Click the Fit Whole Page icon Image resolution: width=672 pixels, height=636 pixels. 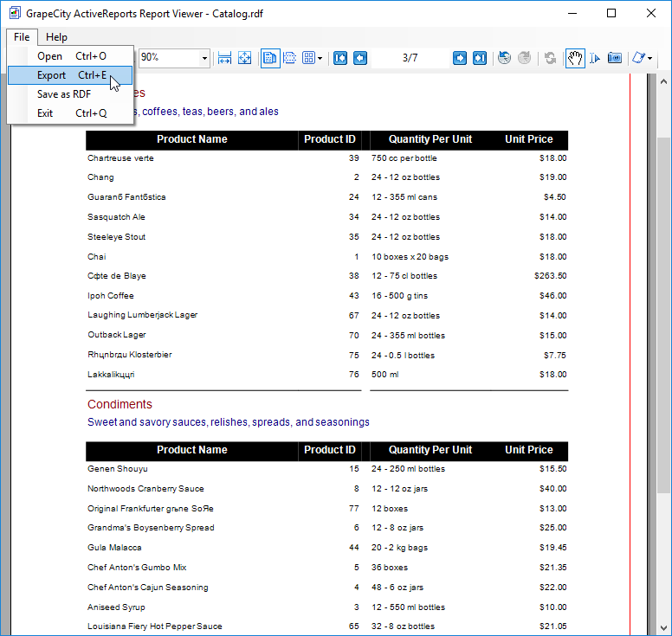tap(245, 58)
